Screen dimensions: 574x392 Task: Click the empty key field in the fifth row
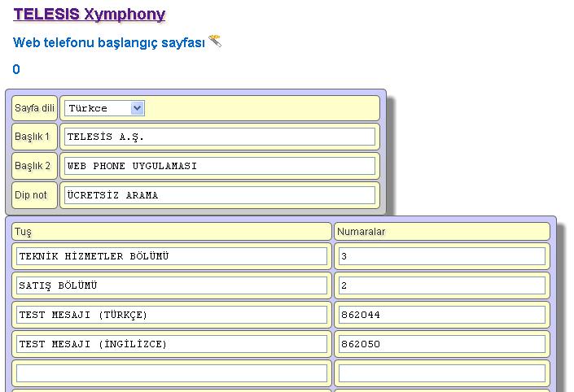tap(172, 373)
